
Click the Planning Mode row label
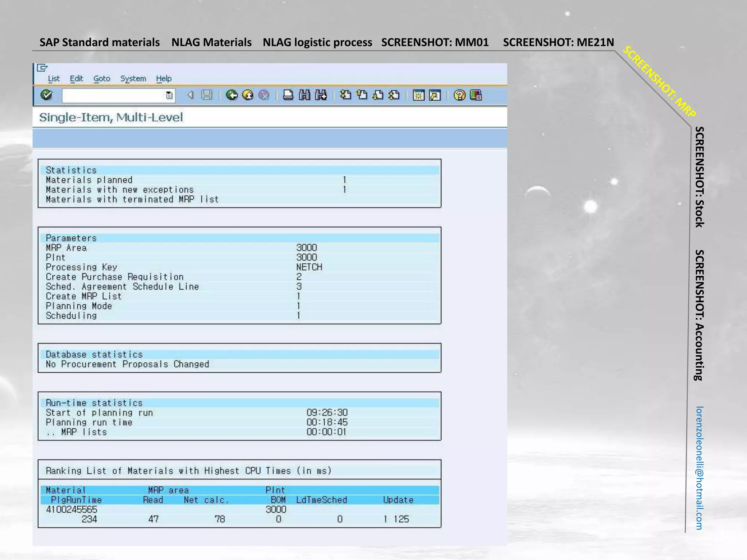[79, 306]
